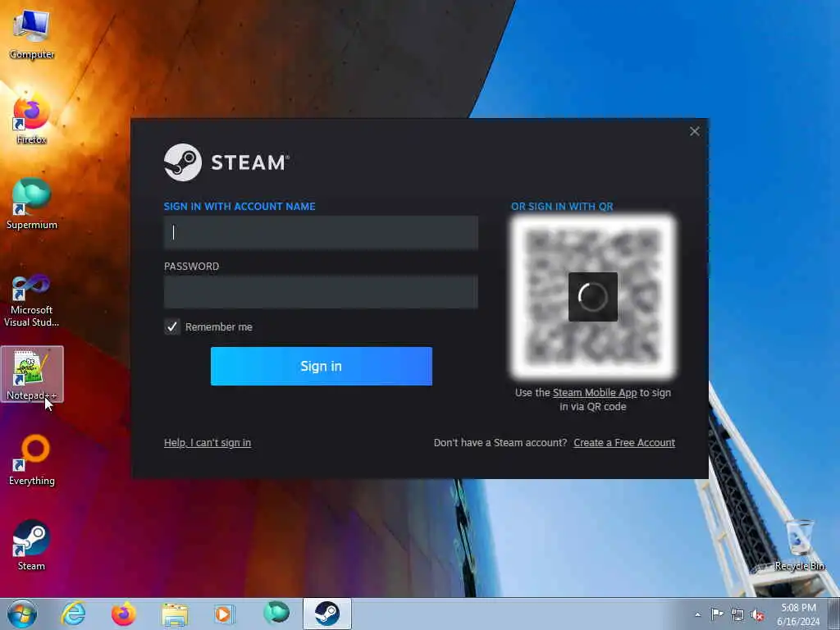840x630 pixels.
Task: Click the loading QR code image
Action: (593, 297)
